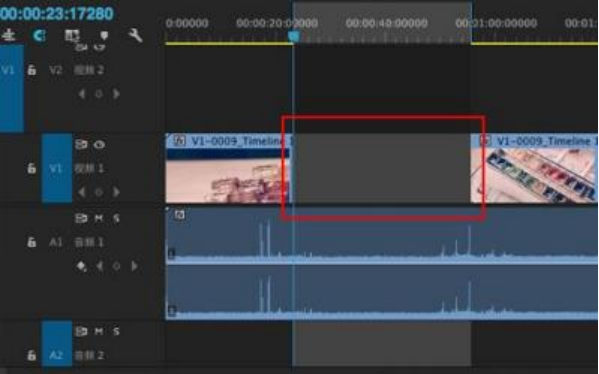This screenshot has width=599, height=374.
Task: Select the A2 track target button
Action: pos(57,344)
